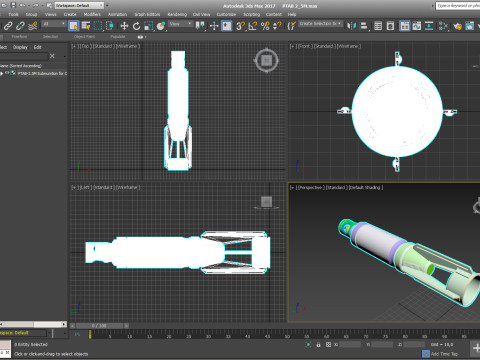Screen dimensions: 480x360
Task: Open Display menu in Scene Explorer
Action: pyautogui.click(x=20, y=47)
